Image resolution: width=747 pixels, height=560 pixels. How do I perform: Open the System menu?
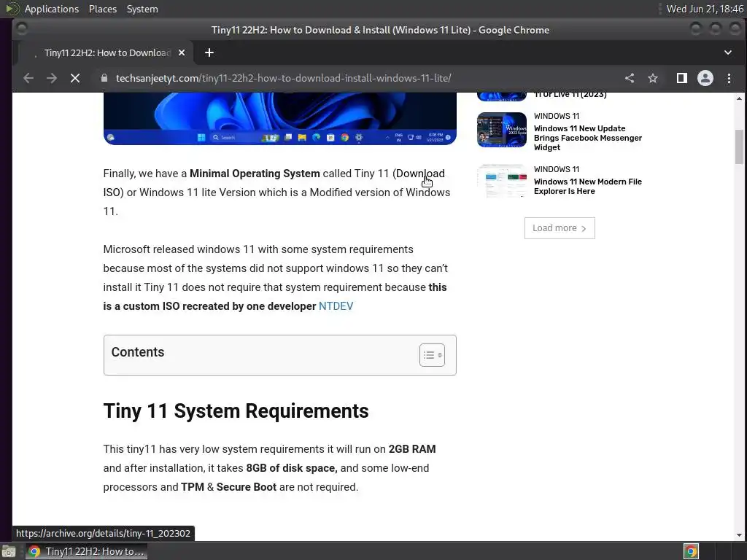(142, 9)
